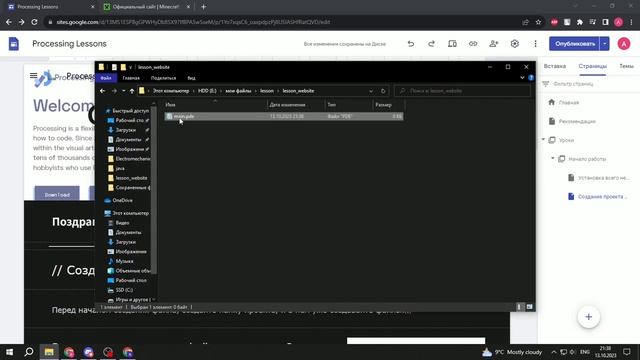Open the share with others icon
Image resolution: width=640 pixels, height=360 pixels.
(494, 44)
